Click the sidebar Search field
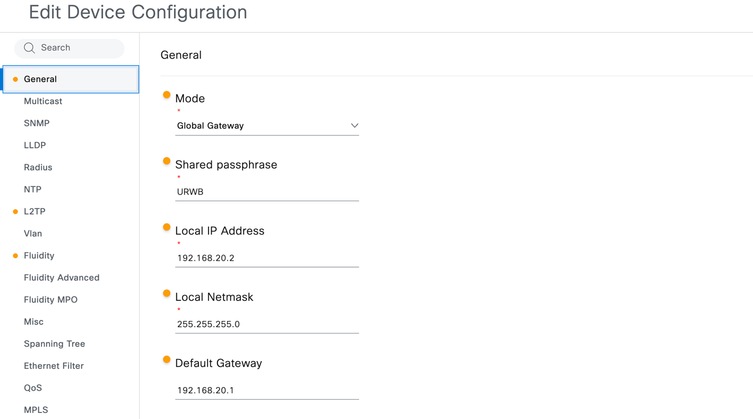This screenshot has height=419, width=753. pyautogui.click(x=69, y=48)
